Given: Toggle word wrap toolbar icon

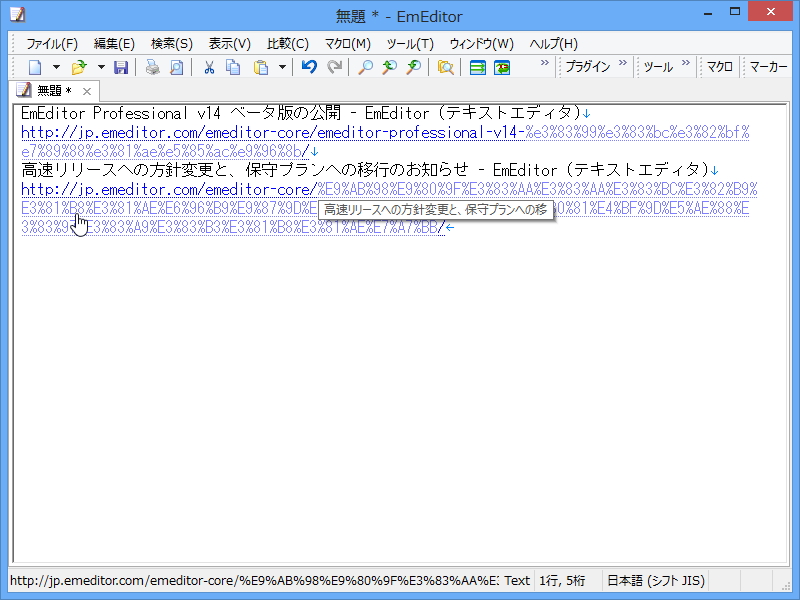Looking at the screenshot, I should 478,67.
